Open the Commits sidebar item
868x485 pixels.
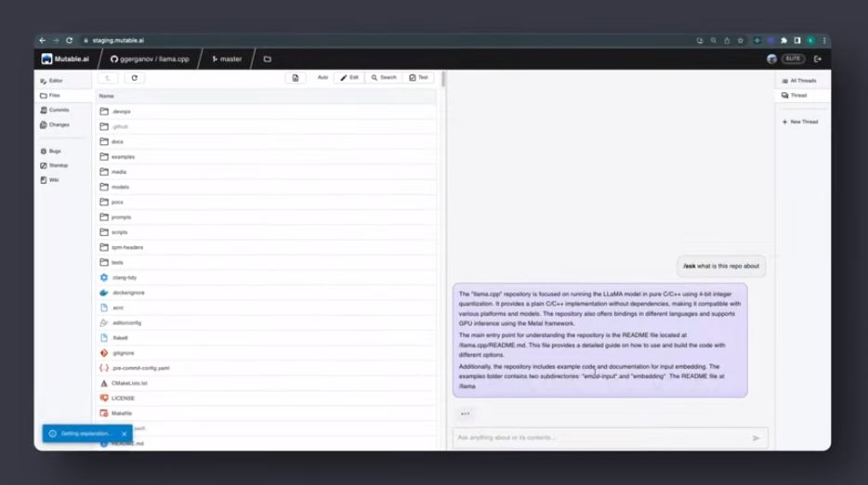[x=55, y=111]
